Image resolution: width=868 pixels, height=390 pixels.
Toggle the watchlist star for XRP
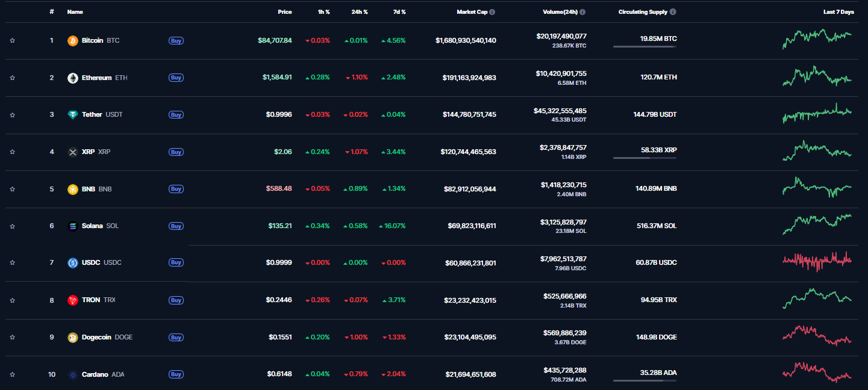(x=12, y=152)
